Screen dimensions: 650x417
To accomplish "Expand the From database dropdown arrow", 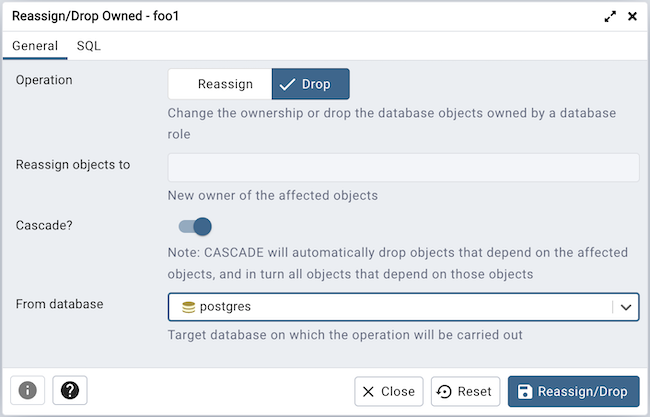I will pyautogui.click(x=626, y=307).
